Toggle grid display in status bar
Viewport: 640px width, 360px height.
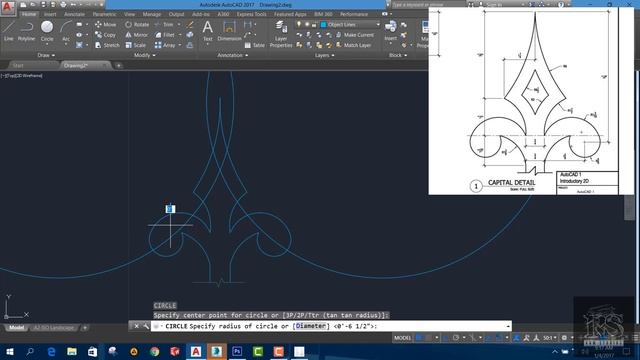(418, 338)
